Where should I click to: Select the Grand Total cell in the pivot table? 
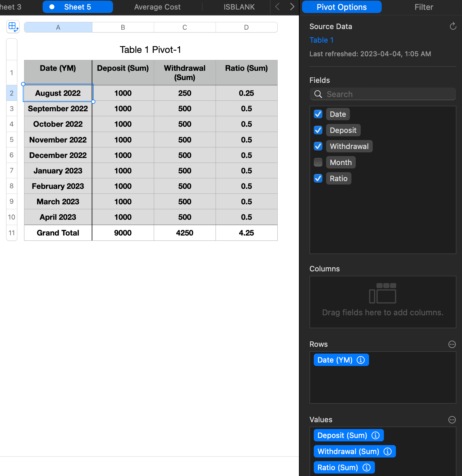[58, 233]
